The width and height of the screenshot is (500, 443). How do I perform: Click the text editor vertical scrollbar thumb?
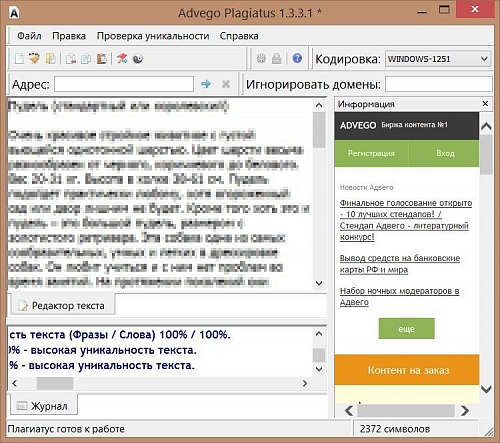pos(319,130)
